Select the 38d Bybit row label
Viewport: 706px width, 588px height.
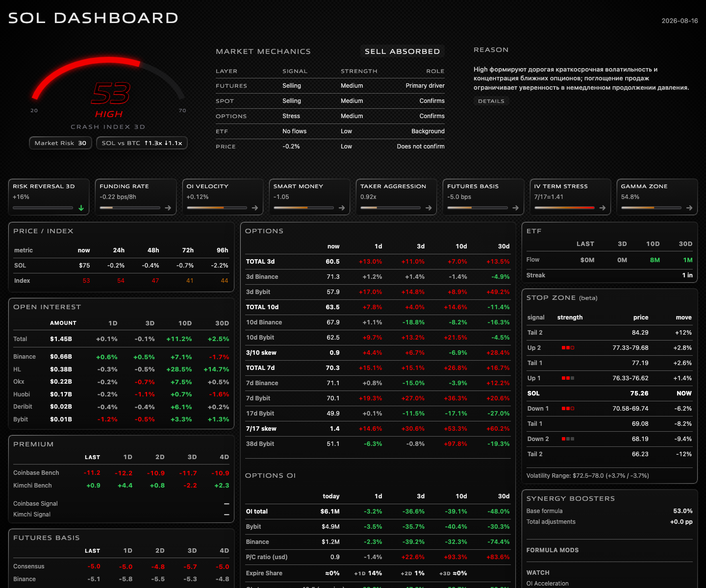tap(260, 444)
